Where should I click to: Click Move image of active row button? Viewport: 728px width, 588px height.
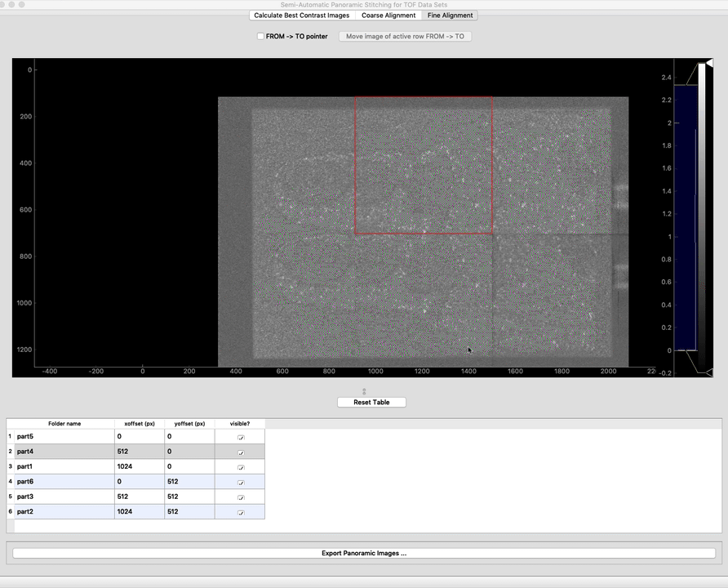coord(405,37)
